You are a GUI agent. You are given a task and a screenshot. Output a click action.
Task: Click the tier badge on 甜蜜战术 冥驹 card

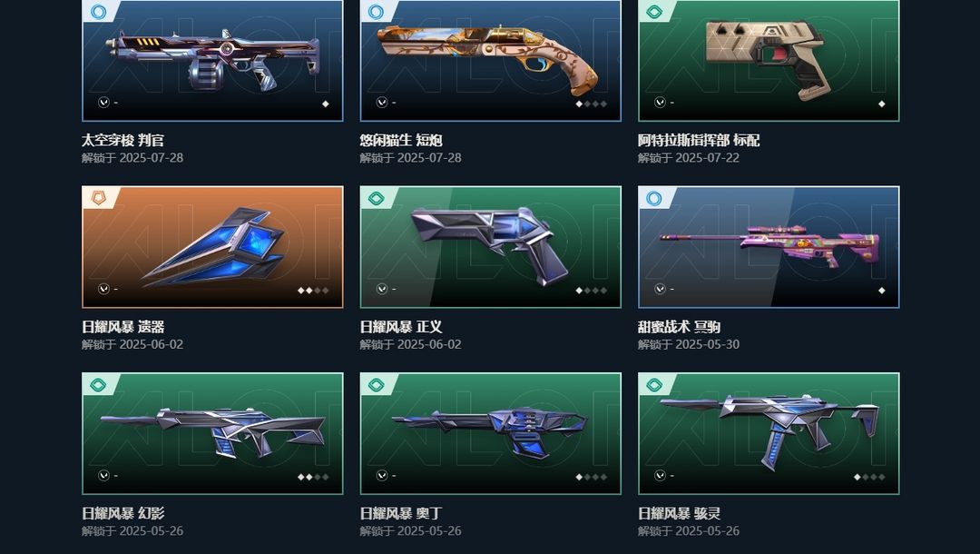654,198
